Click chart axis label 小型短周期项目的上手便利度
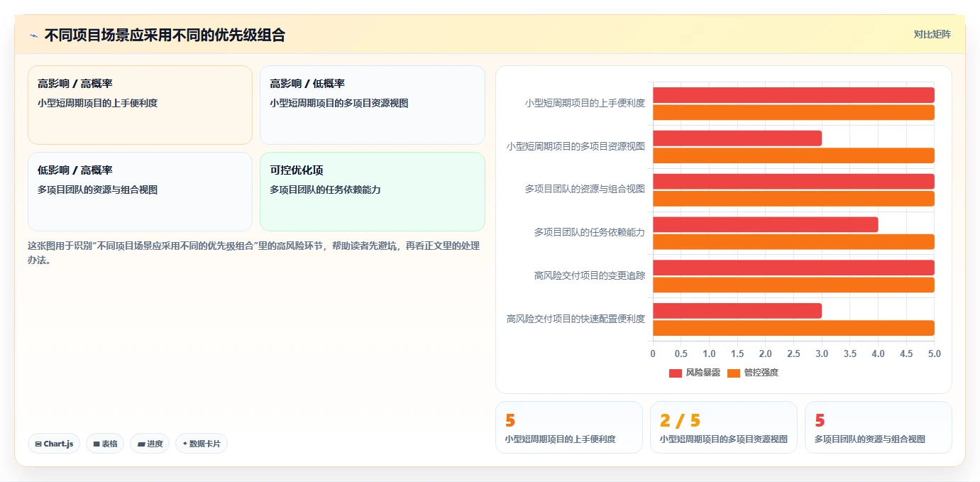Image resolution: width=980 pixels, height=482 pixels. (x=585, y=103)
